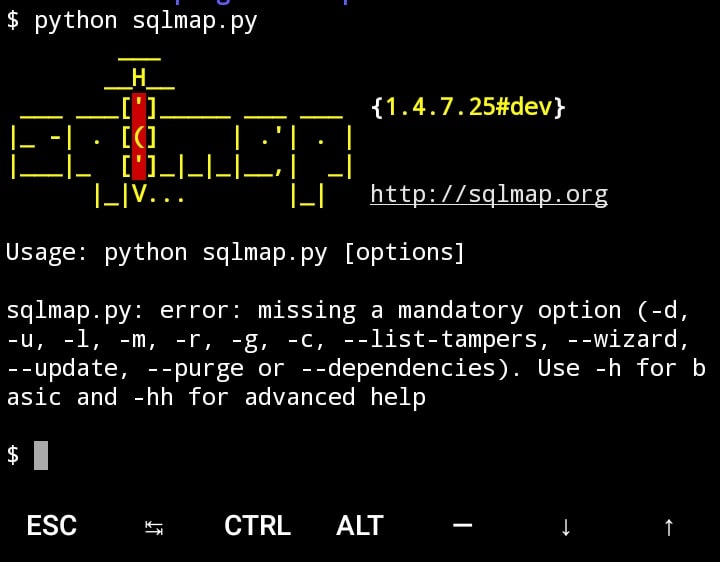This screenshot has height=562, width=720.
Task: Tap the down arrow key
Action: (566, 527)
